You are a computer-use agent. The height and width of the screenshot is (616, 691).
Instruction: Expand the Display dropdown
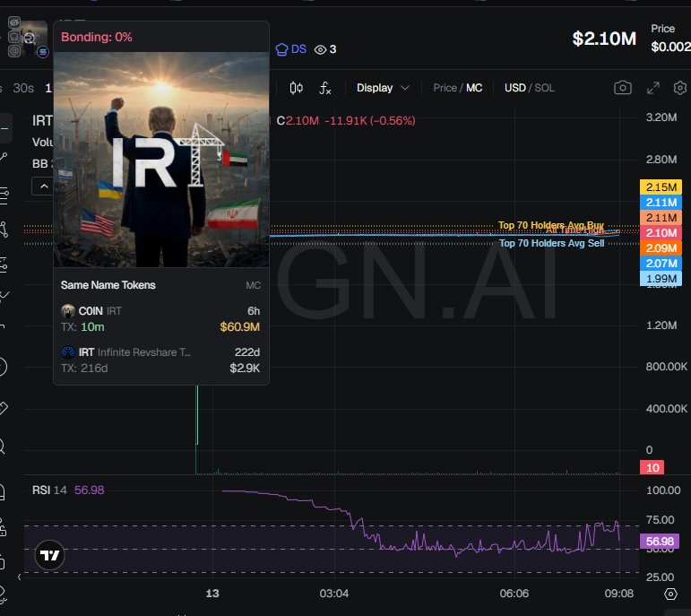[383, 88]
